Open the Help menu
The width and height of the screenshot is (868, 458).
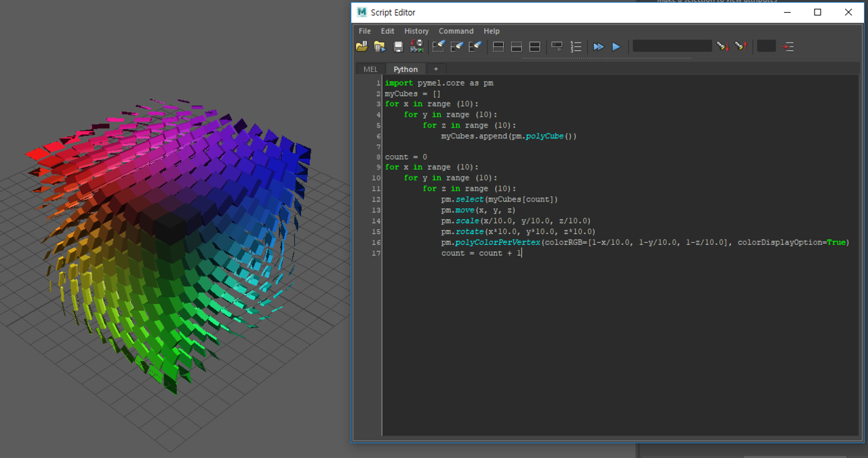pos(492,31)
